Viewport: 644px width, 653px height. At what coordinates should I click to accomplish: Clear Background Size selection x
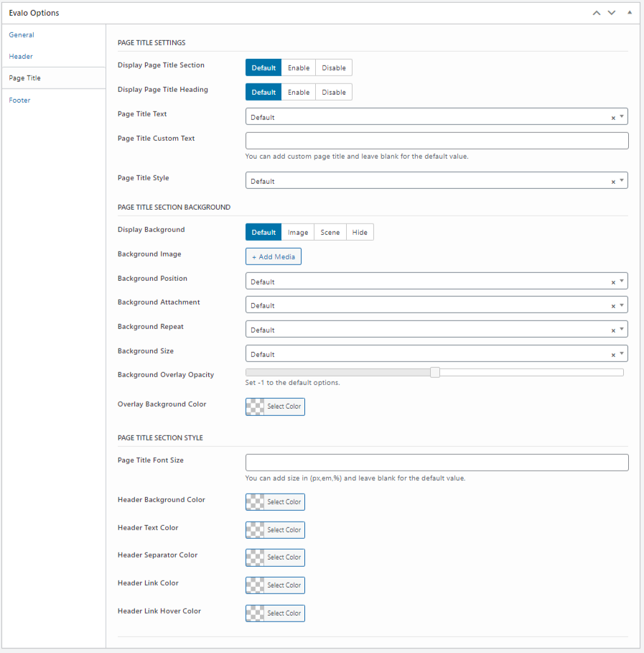point(613,356)
